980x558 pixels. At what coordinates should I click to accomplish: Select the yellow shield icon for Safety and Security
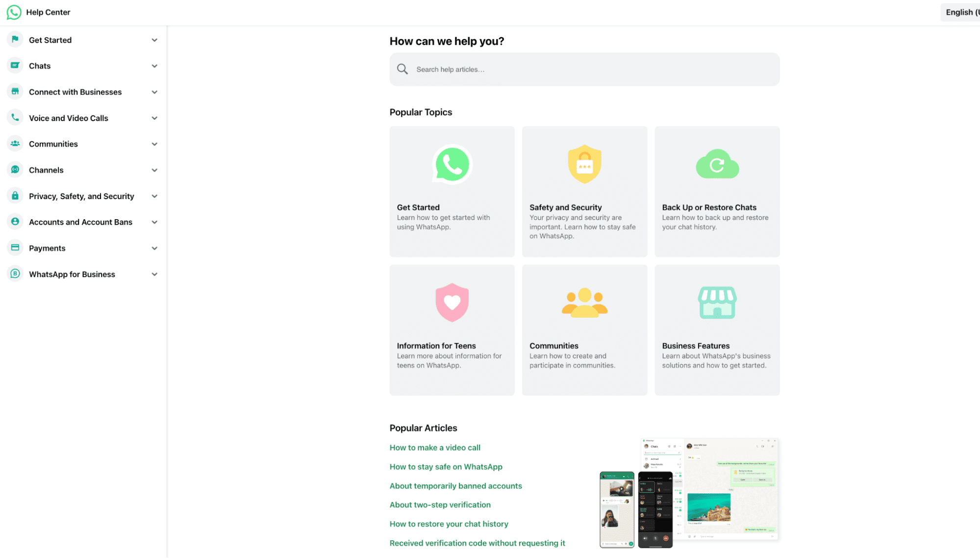[584, 164]
